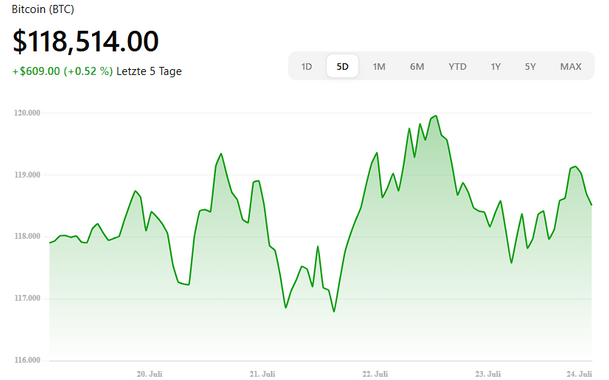
Task: Click the 119.000 y-axis label
Action: coord(27,175)
